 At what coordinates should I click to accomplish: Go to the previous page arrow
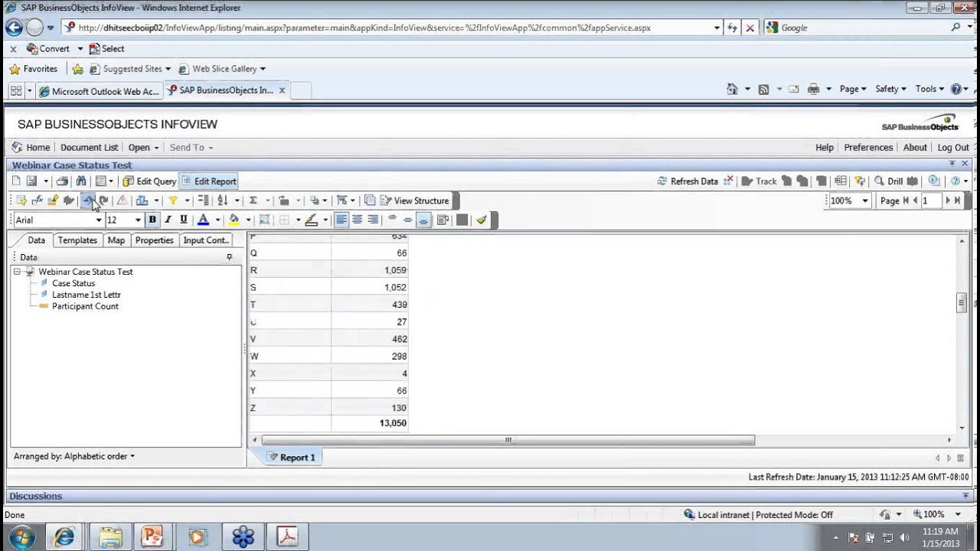coord(915,201)
